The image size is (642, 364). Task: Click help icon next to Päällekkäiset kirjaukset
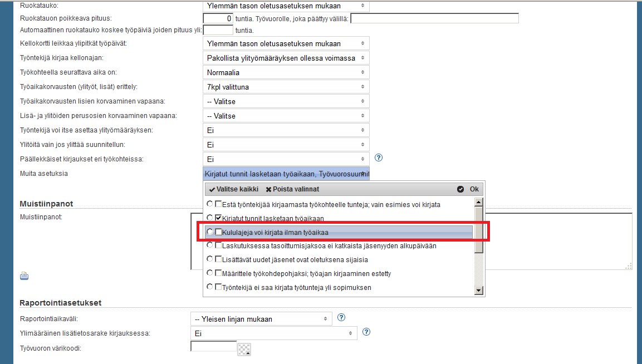pos(379,159)
